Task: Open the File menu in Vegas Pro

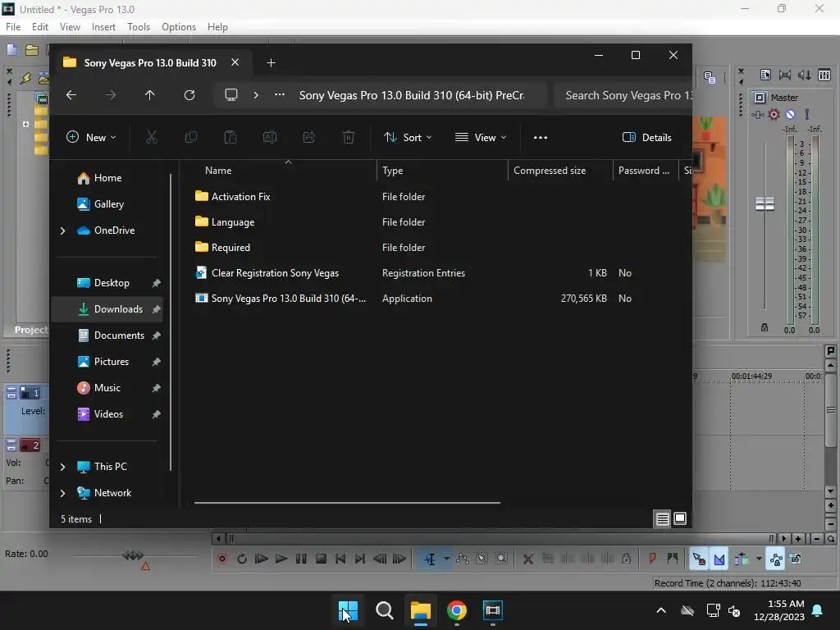Action: pyautogui.click(x=13, y=27)
